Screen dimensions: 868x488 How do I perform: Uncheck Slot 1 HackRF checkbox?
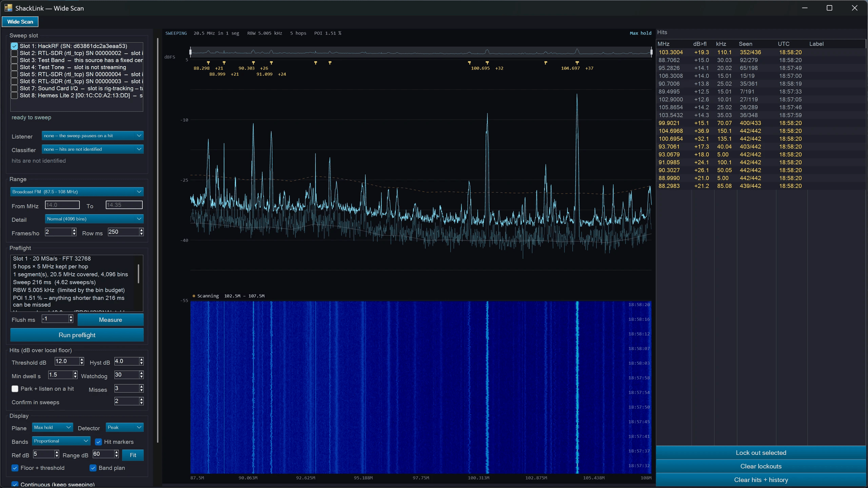click(x=14, y=46)
